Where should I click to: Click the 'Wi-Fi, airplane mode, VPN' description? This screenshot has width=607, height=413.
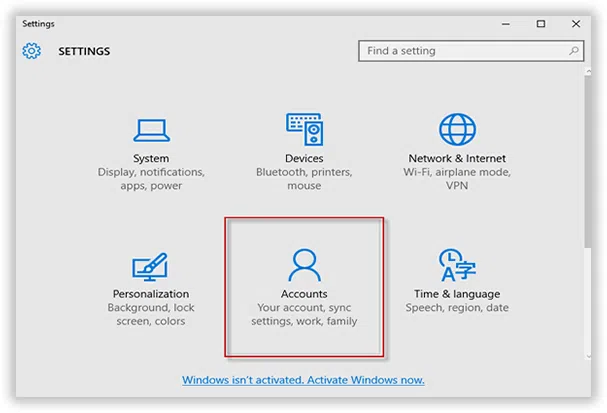tap(457, 179)
